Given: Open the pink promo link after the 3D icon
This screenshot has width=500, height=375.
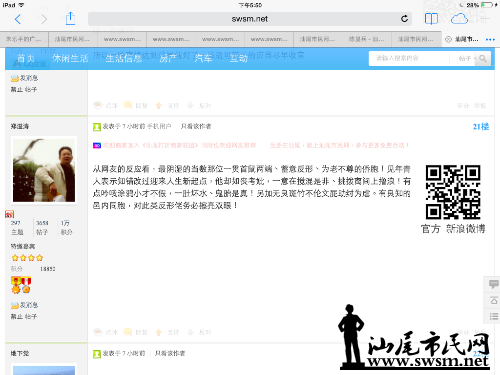Looking at the screenshot, I should coord(179,145).
